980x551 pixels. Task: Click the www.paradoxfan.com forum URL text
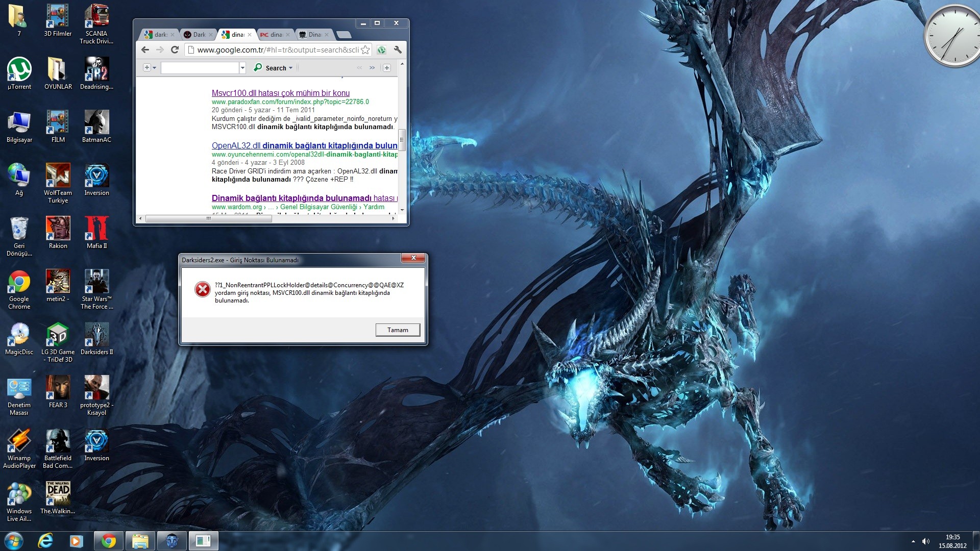pos(290,102)
